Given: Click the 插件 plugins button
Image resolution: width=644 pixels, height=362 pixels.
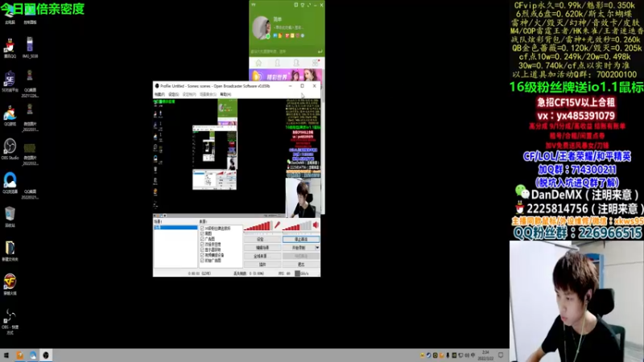Looking at the screenshot, I should pos(262,265).
